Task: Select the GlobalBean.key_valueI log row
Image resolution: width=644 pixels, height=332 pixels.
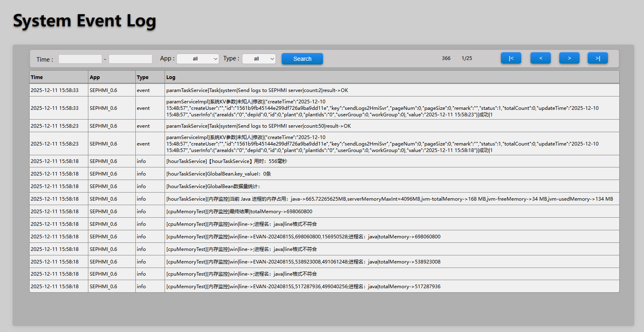Action: [x=218, y=174]
